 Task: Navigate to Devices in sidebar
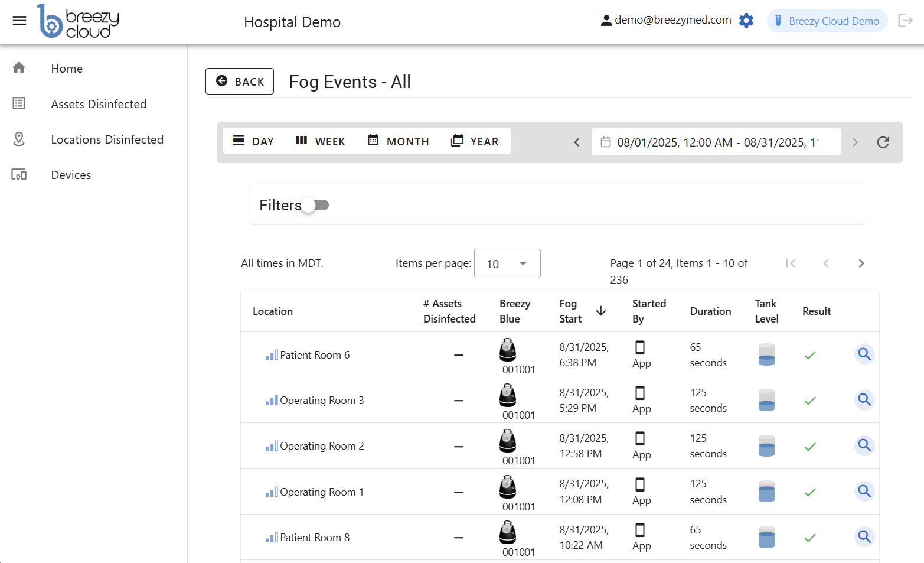[x=71, y=175]
